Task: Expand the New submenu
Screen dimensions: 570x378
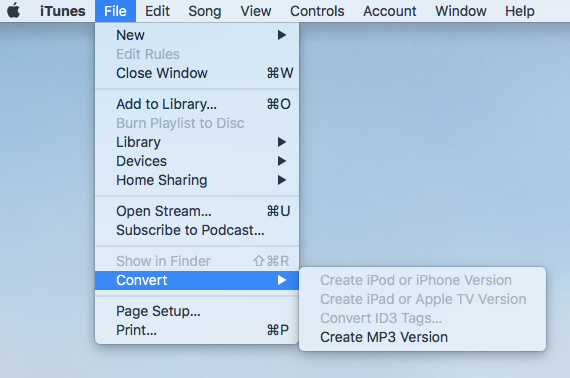Action: [x=197, y=35]
